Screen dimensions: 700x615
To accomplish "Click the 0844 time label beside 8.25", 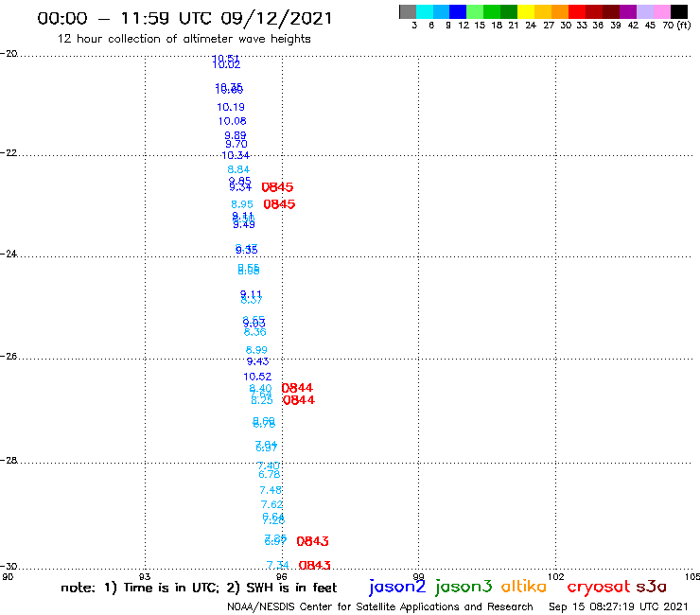I will tap(299, 400).
